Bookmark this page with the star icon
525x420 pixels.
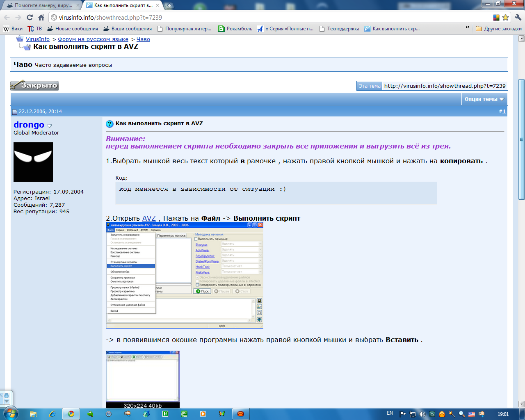coord(505,17)
